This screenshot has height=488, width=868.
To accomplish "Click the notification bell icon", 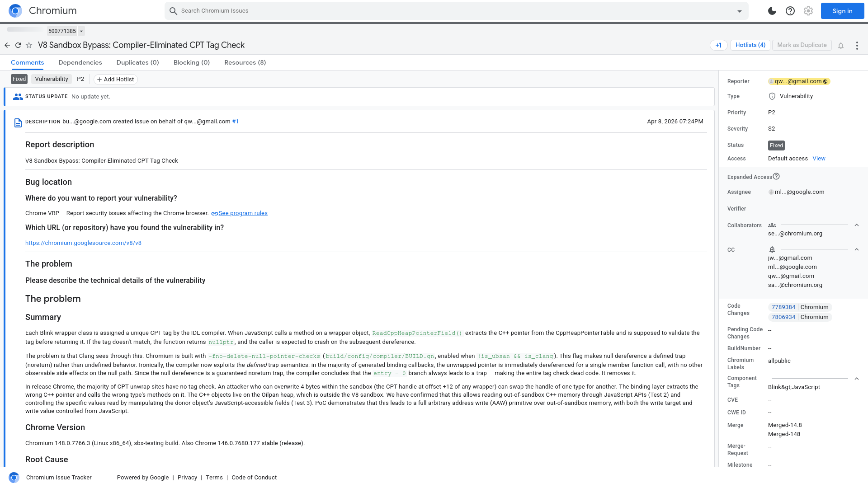I will [x=841, y=46].
